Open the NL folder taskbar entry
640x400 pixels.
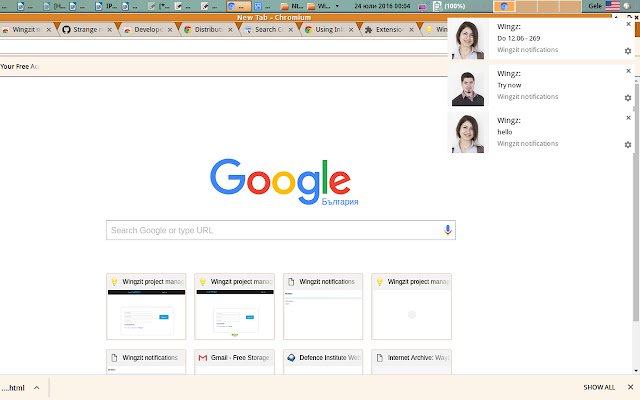click(x=291, y=6)
